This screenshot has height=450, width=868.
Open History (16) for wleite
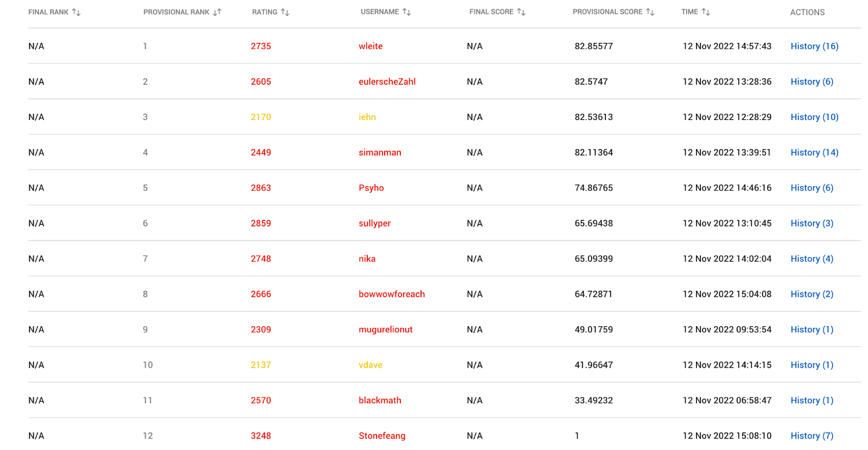(x=814, y=46)
